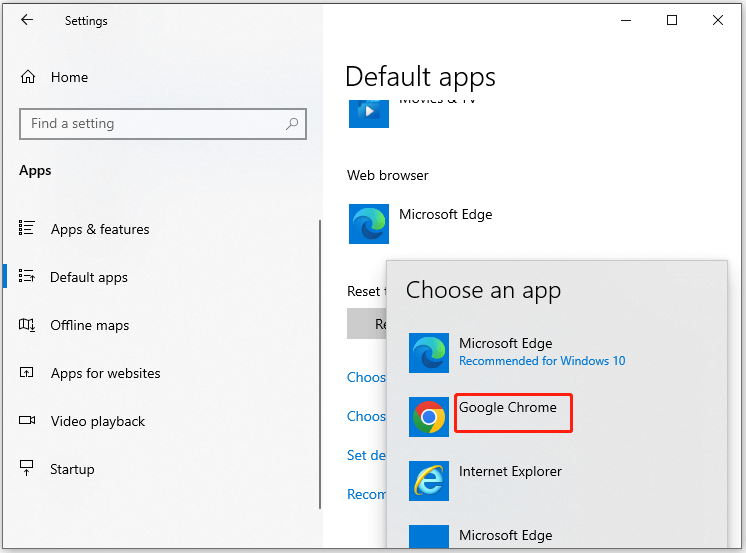This screenshot has width=746, height=553.
Task: Click the Video playback camera icon
Action: coord(27,420)
